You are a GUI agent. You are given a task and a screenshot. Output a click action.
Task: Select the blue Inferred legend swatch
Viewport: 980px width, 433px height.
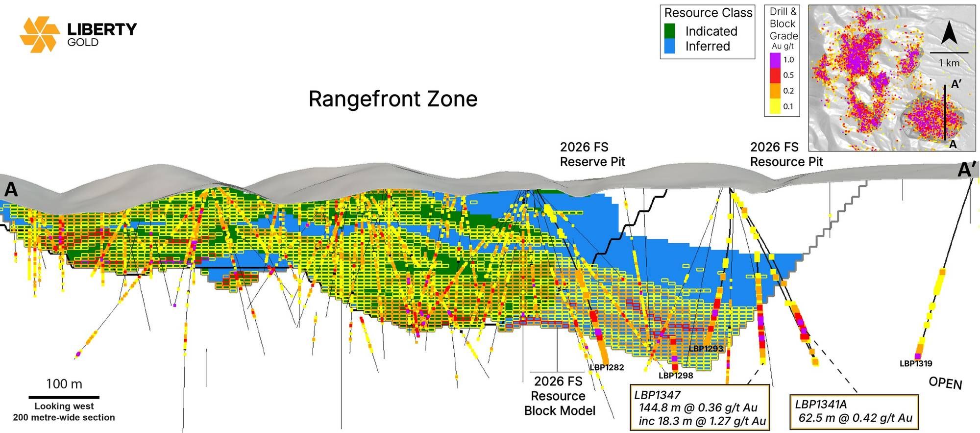coord(669,46)
